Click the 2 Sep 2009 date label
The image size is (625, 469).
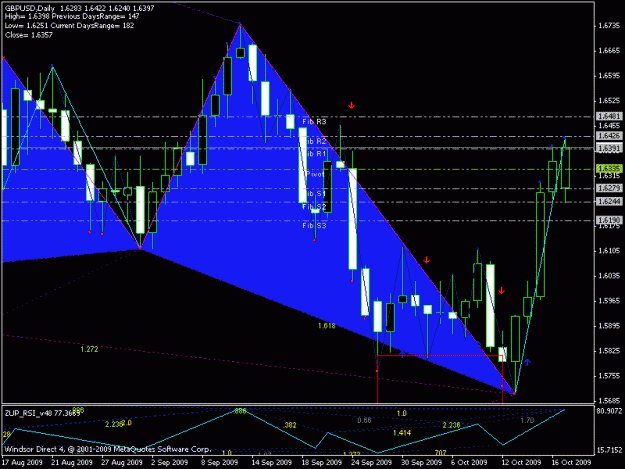click(x=170, y=463)
